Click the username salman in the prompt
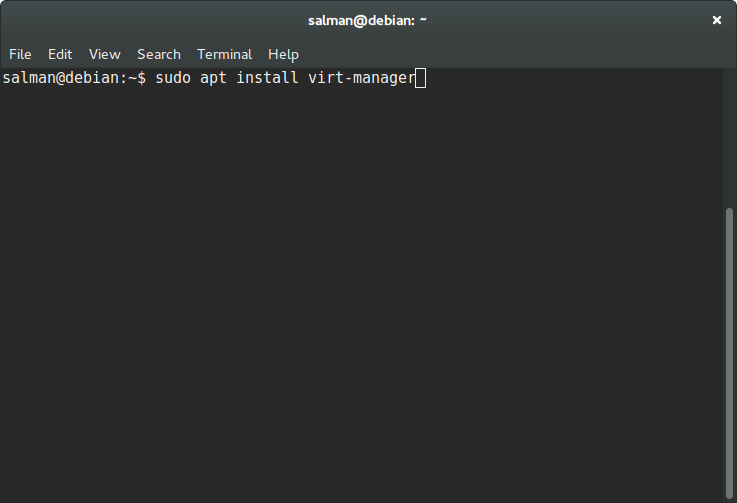The height and width of the screenshot is (503, 737). [29, 78]
